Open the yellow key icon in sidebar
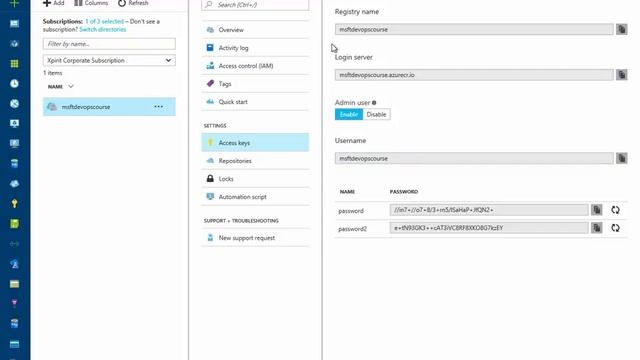Viewport: 640px width, 360px height. click(14, 203)
